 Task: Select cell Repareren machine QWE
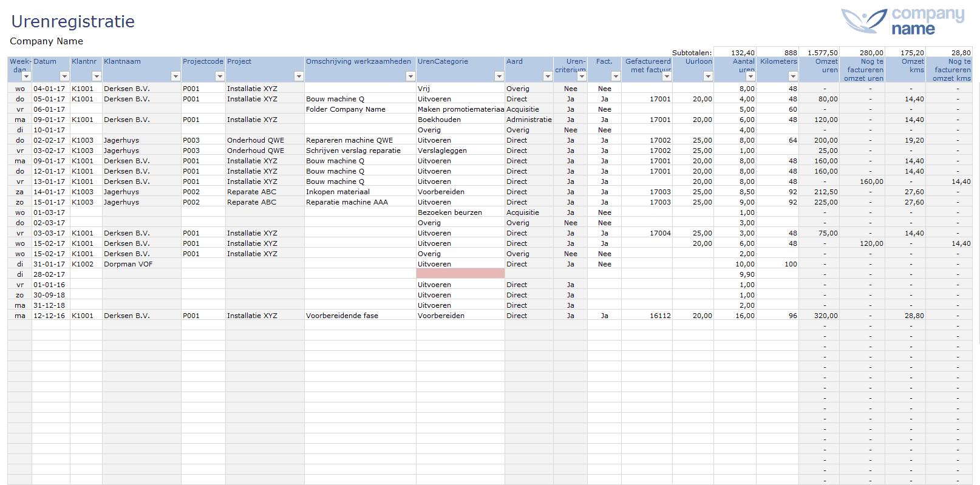[360, 140]
